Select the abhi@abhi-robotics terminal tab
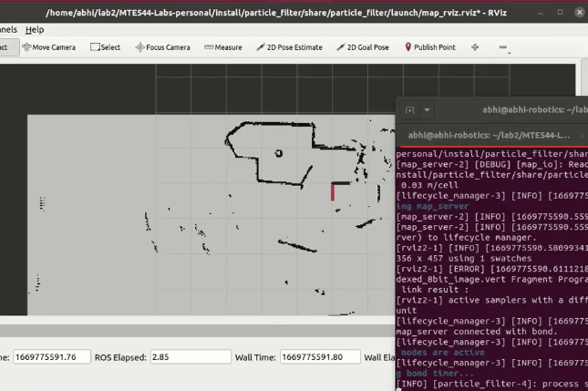This screenshot has height=391, width=588. 489,135
